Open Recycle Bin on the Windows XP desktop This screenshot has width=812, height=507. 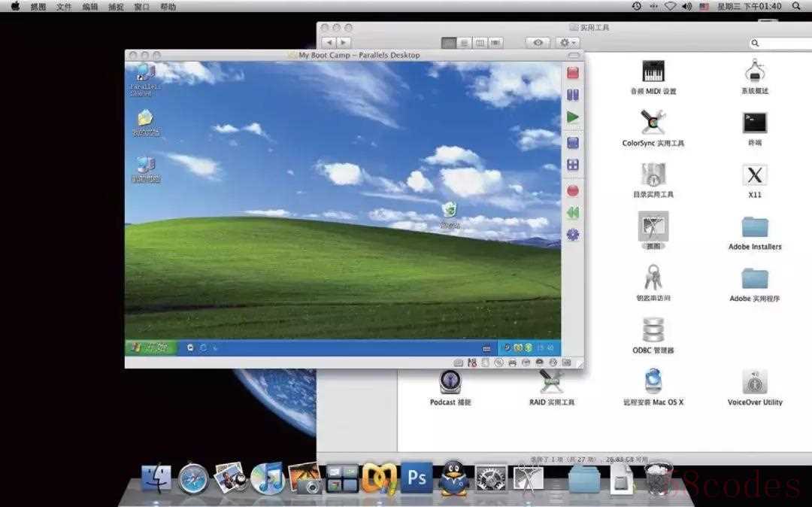[450, 215]
